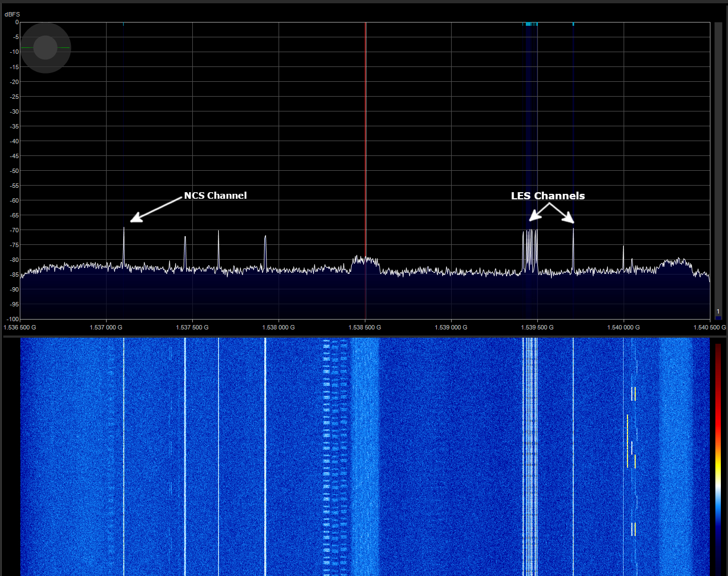Click the waterfall color gradient bar
This screenshot has height=576, width=728.
(718, 456)
